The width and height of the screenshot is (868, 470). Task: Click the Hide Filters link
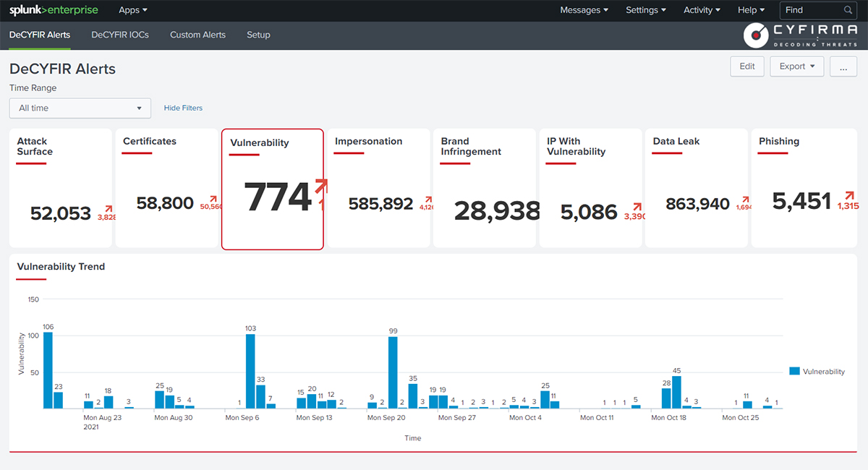[183, 108]
